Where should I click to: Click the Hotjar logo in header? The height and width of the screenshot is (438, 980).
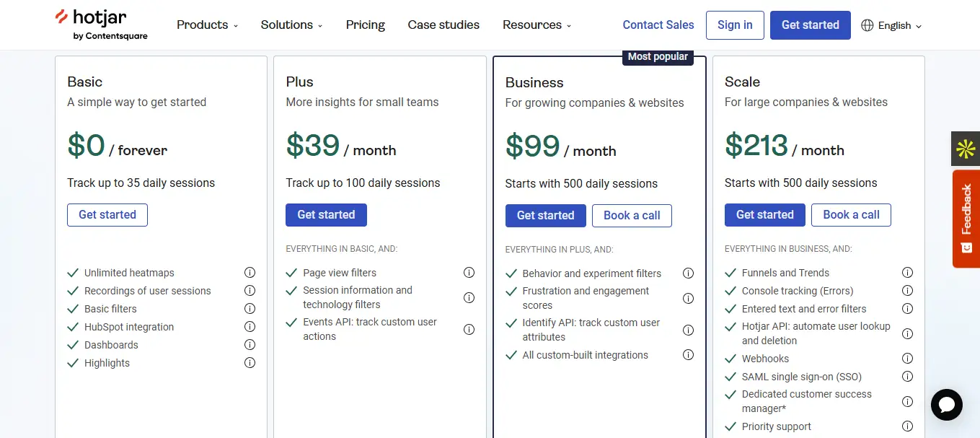tap(101, 25)
